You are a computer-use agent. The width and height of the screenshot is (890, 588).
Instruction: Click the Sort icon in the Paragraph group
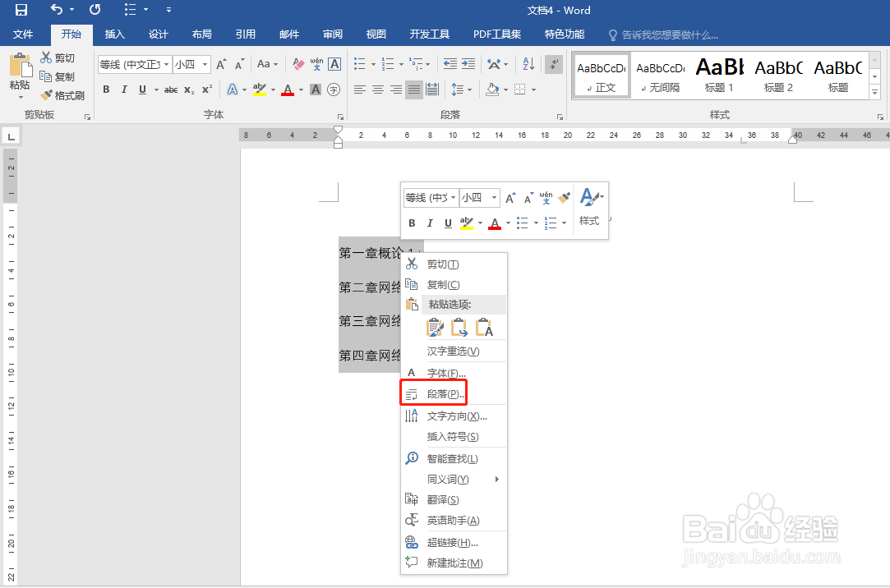(529, 64)
